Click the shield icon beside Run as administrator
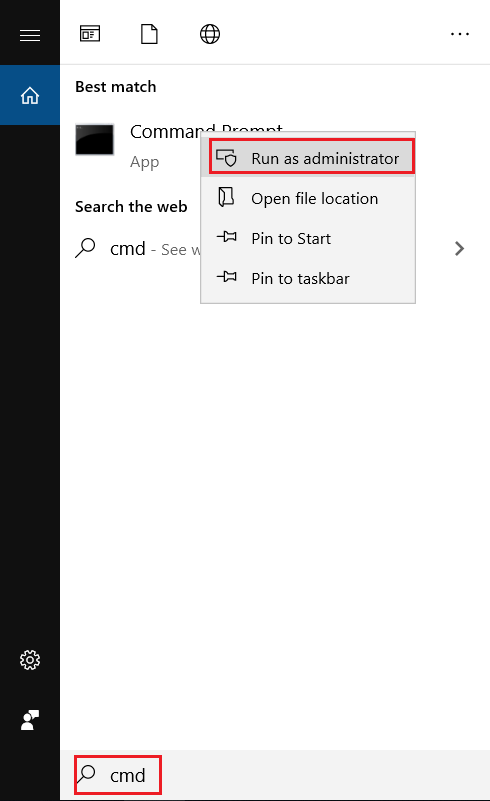 226,157
